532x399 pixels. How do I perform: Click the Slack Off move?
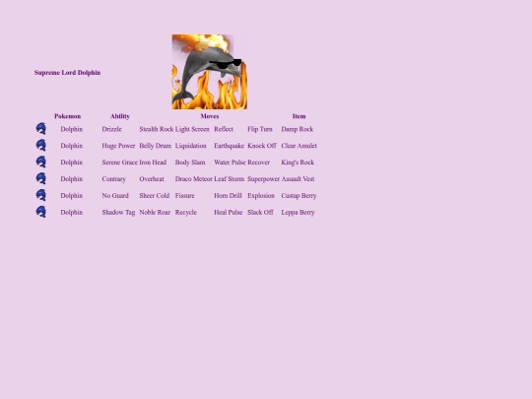click(260, 213)
